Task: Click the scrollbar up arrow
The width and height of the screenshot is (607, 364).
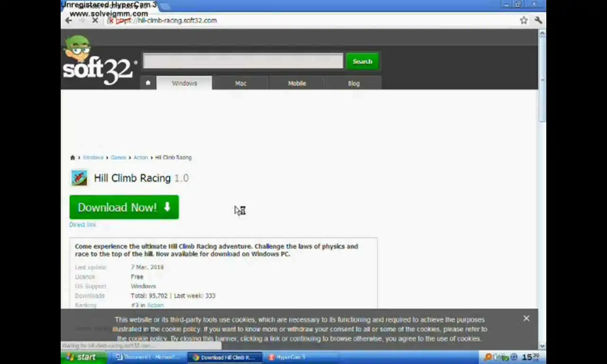Action: click(543, 33)
